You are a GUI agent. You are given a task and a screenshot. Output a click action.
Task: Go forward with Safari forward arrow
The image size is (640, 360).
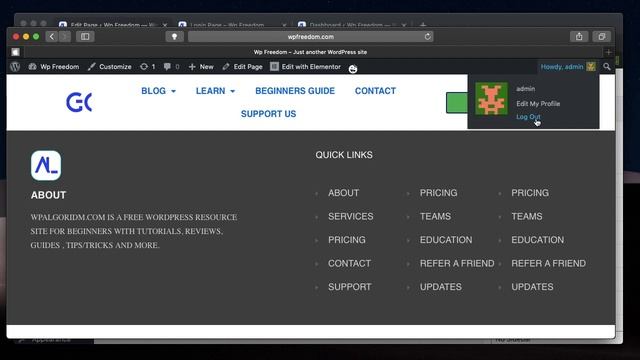tap(64, 37)
